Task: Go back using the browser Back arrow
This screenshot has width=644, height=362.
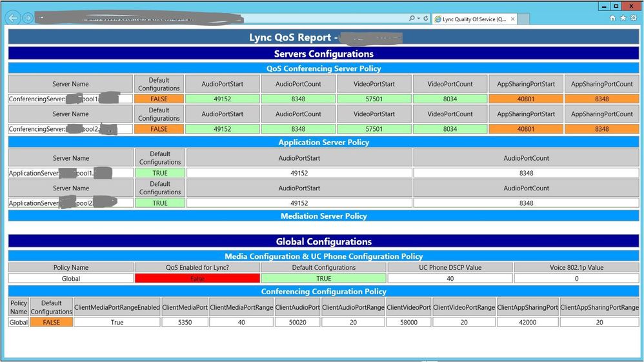Action: [13, 18]
